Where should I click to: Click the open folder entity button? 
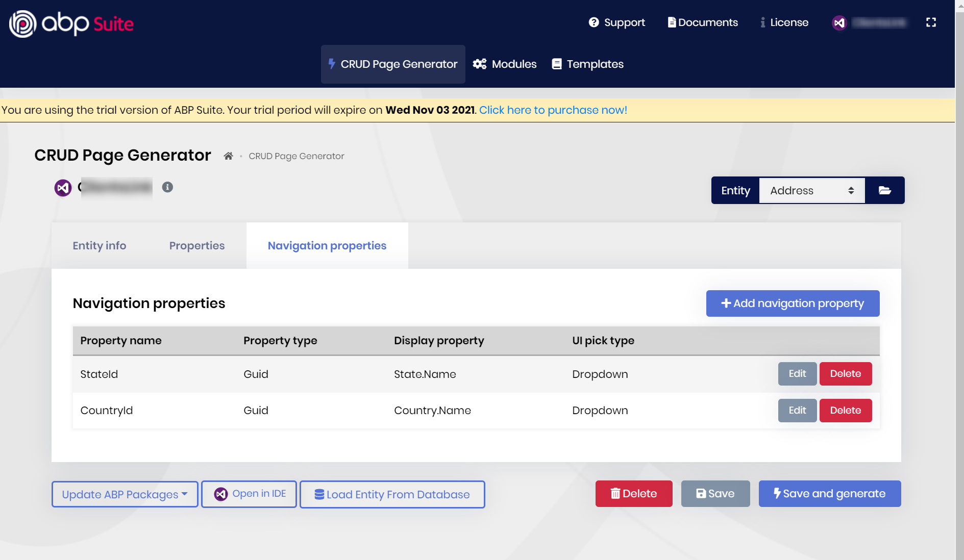tap(885, 190)
